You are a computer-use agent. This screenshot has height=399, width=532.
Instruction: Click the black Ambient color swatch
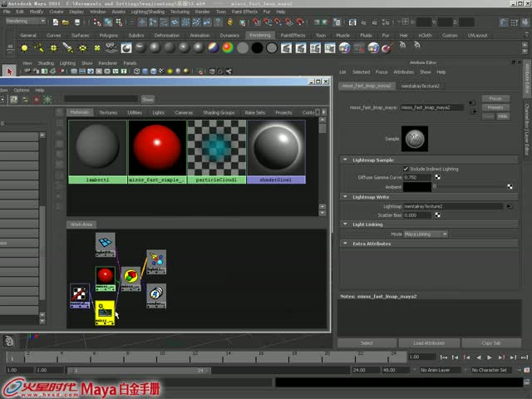(417, 186)
